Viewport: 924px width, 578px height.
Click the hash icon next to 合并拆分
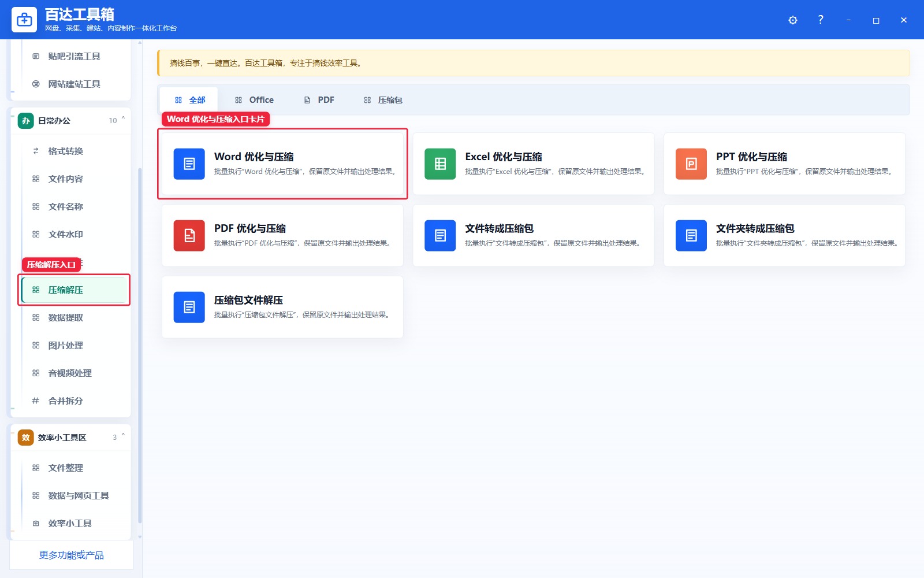tap(36, 401)
